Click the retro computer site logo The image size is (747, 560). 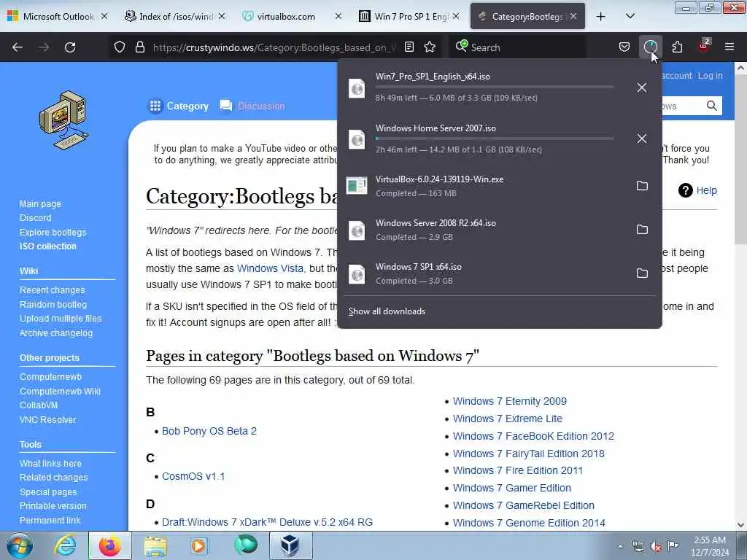click(x=63, y=120)
